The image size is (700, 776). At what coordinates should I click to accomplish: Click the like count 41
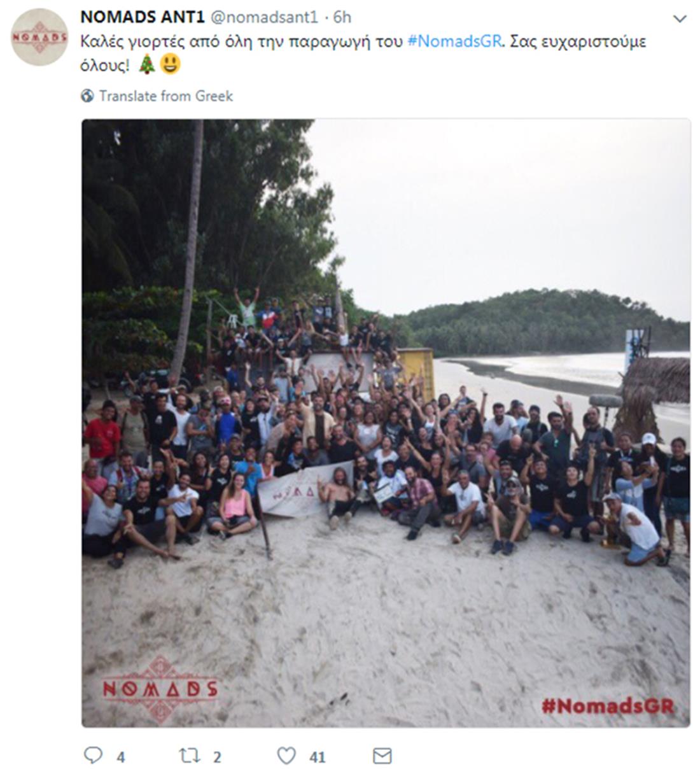[x=317, y=757]
